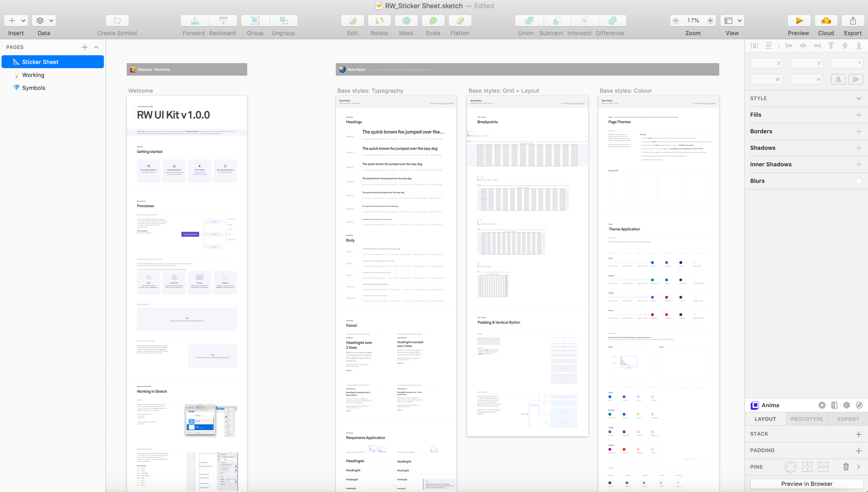Click the Backward toolbar icon
Screen dimensions: 868x492
click(223, 21)
